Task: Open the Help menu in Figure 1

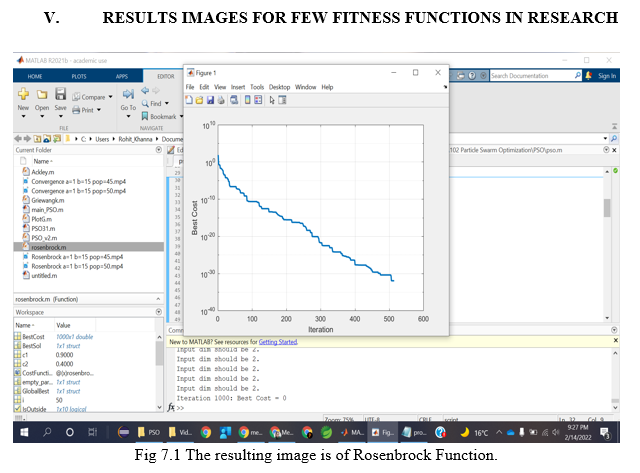Action: pos(327,87)
